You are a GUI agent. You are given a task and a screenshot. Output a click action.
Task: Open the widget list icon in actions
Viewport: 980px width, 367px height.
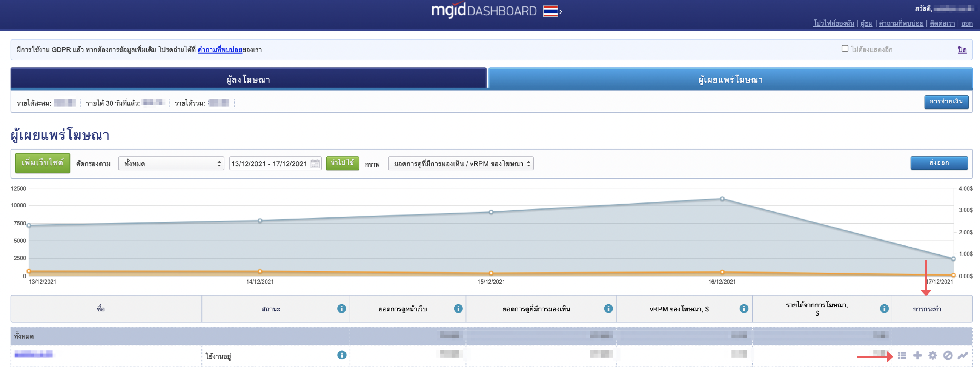(x=902, y=355)
